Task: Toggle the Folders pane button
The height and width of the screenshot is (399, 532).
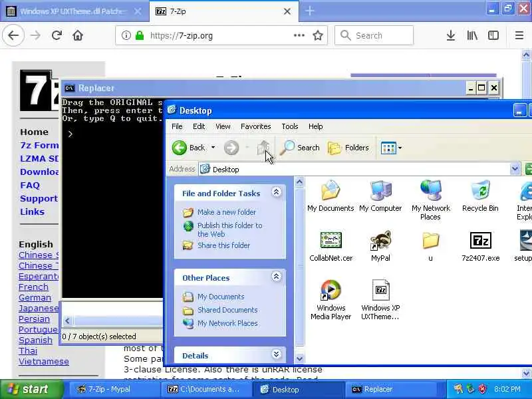Action: [348, 148]
